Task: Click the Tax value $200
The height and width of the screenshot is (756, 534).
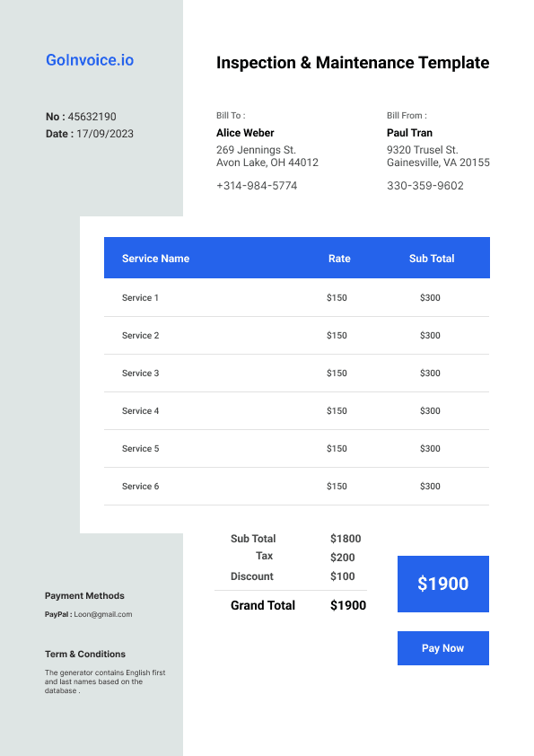Action: [342, 558]
